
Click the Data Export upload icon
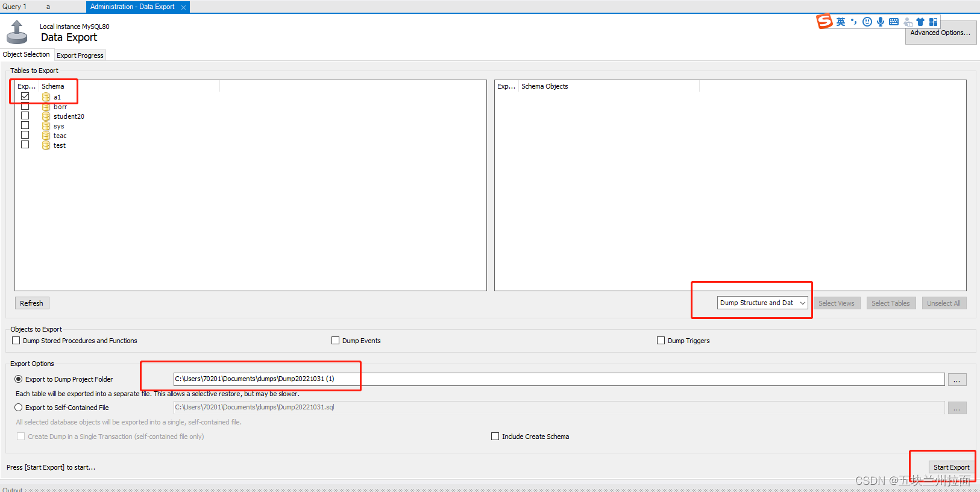[x=17, y=32]
